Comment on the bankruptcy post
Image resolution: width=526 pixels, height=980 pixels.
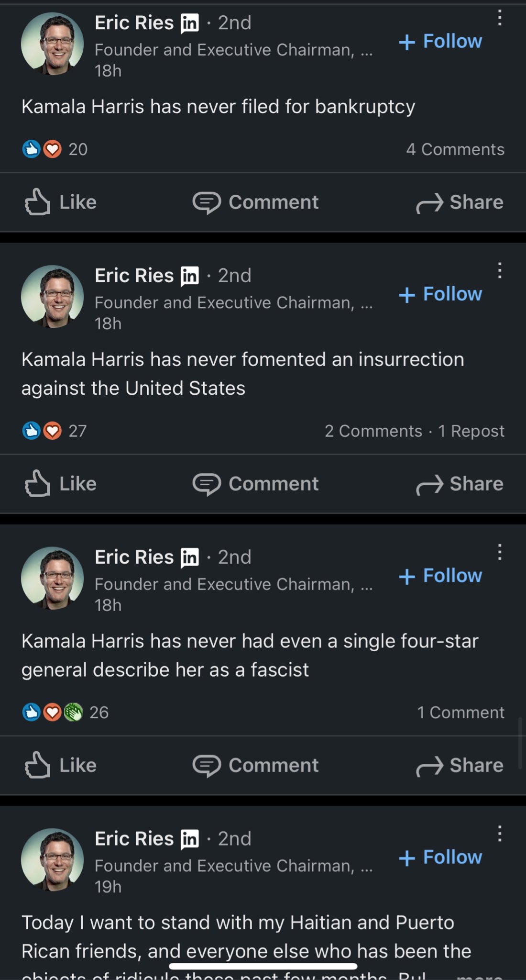(255, 202)
